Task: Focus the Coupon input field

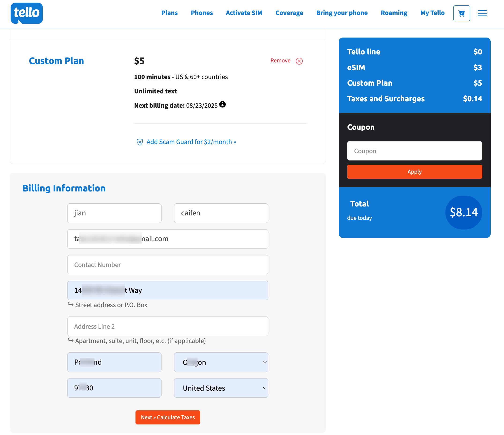Action: click(x=414, y=151)
